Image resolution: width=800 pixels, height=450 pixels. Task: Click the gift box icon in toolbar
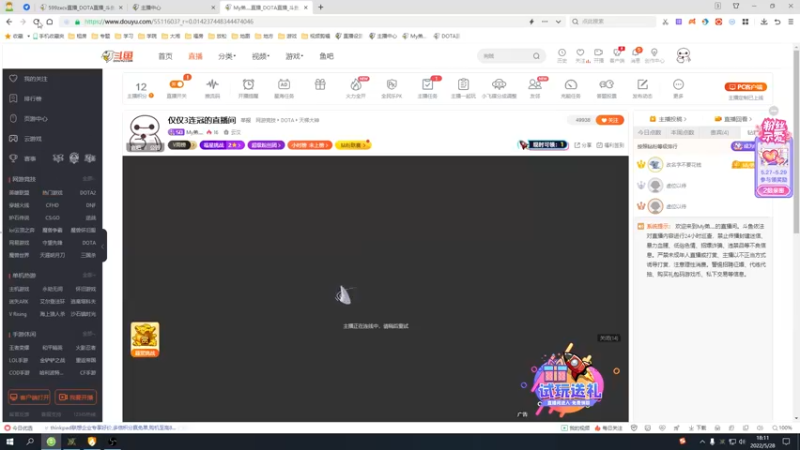320,84
